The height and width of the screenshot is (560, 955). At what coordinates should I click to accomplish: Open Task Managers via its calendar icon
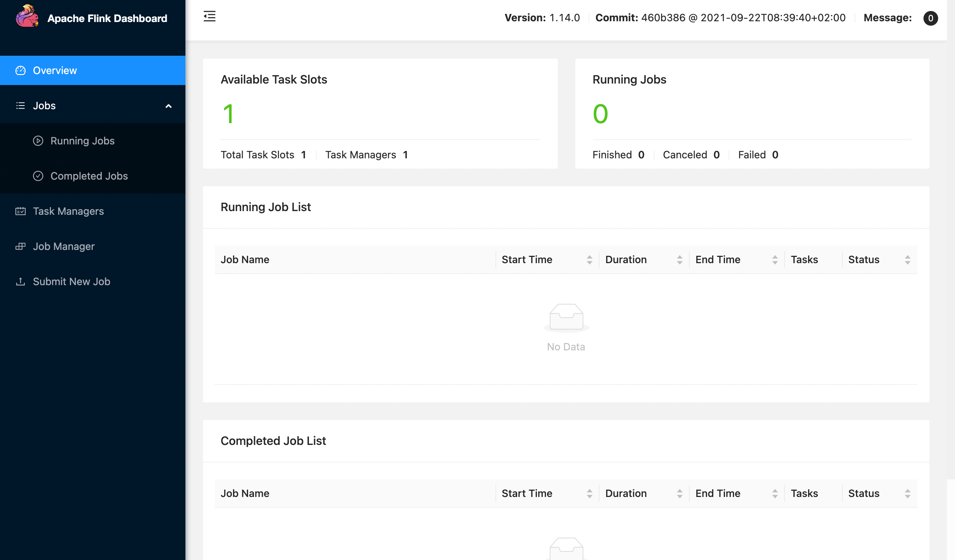point(21,211)
